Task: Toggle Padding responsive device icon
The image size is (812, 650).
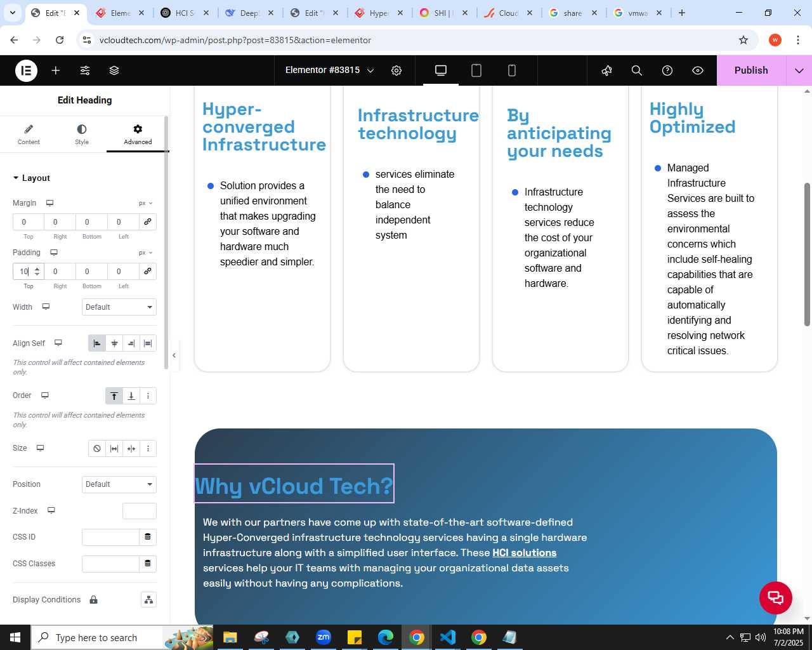Action: (x=54, y=253)
